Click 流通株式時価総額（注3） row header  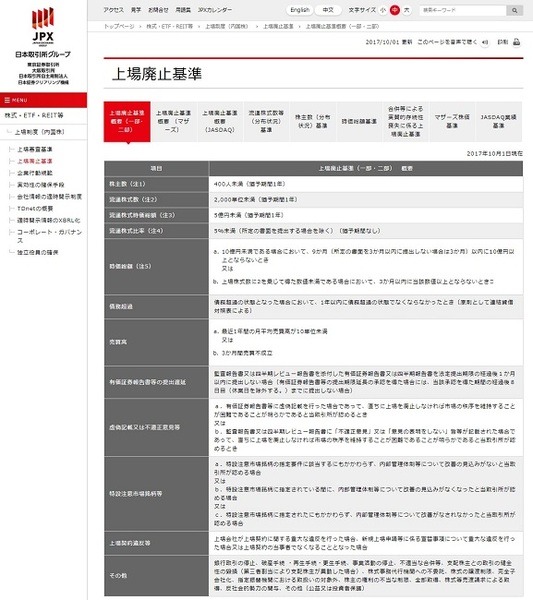(156, 215)
